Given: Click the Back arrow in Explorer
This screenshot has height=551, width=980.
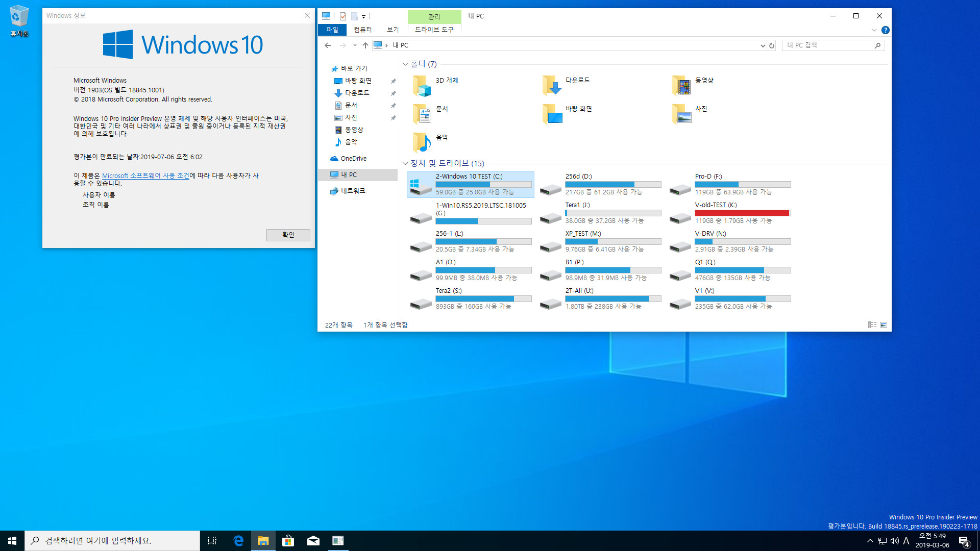Looking at the screenshot, I should [x=328, y=45].
